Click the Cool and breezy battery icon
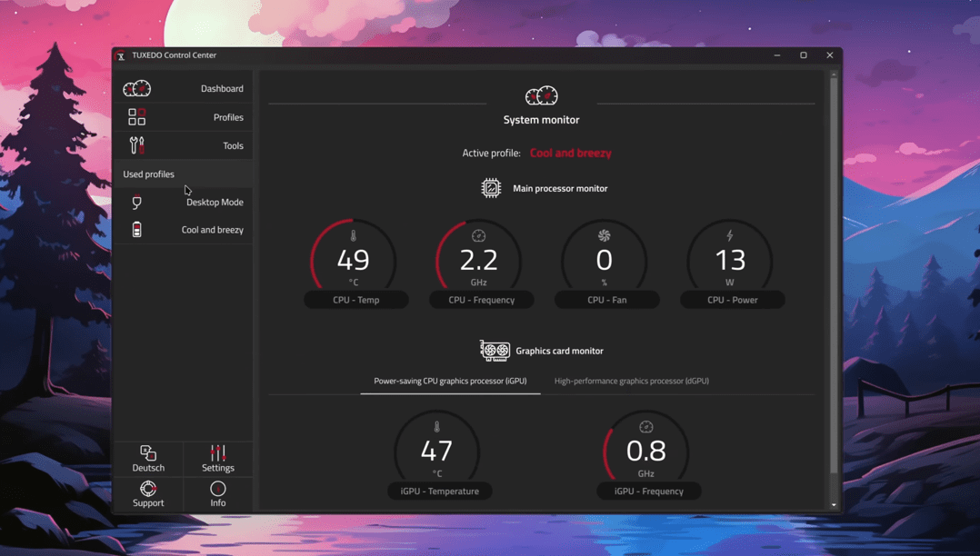This screenshot has width=980, height=556. click(x=137, y=230)
